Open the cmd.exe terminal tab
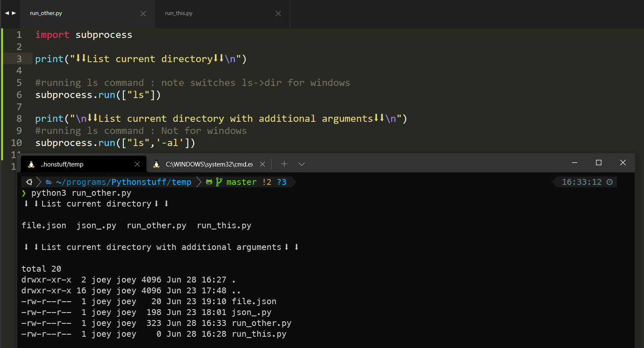The height and width of the screenshot is (348, 644). [209, 164]
